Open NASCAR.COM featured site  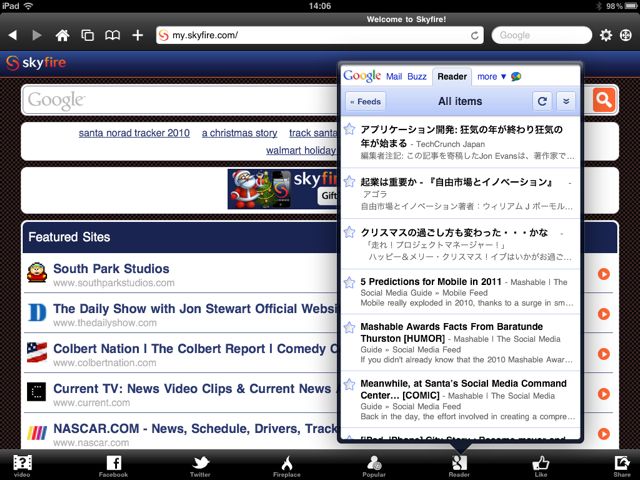[195, 429]
